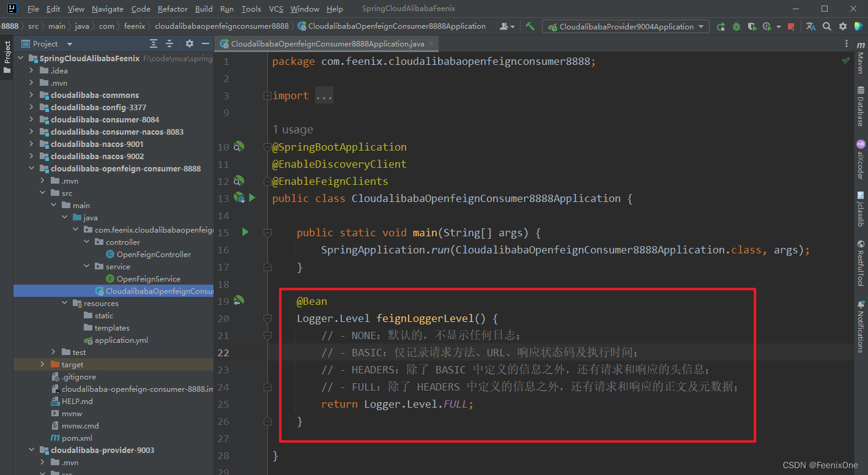Open the user account icon dropdown

point(507,26)
